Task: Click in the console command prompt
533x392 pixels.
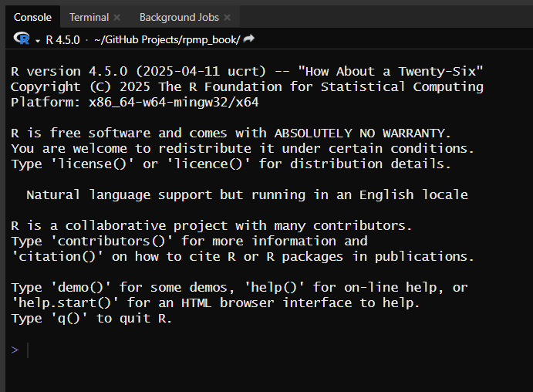Action: [231, 350]
